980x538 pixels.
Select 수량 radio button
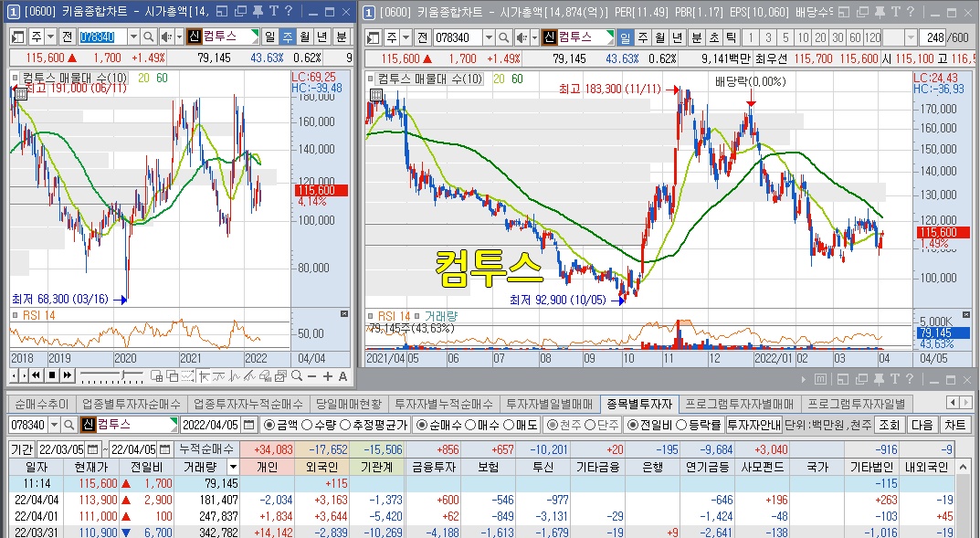pyautogui.click(x=306, y=425)
